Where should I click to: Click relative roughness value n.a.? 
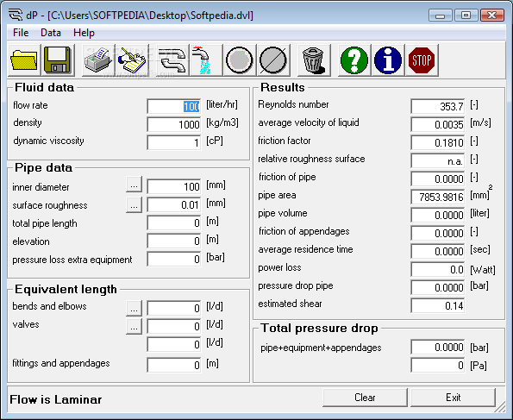(x=438, y=160)
